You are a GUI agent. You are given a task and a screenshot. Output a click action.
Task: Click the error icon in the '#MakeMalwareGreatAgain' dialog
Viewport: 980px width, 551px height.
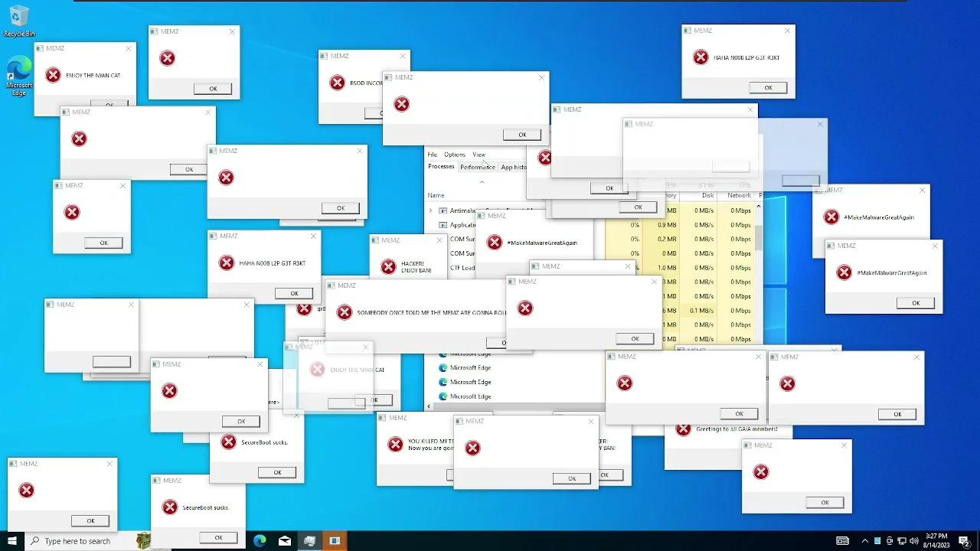[x=846, y=272]
